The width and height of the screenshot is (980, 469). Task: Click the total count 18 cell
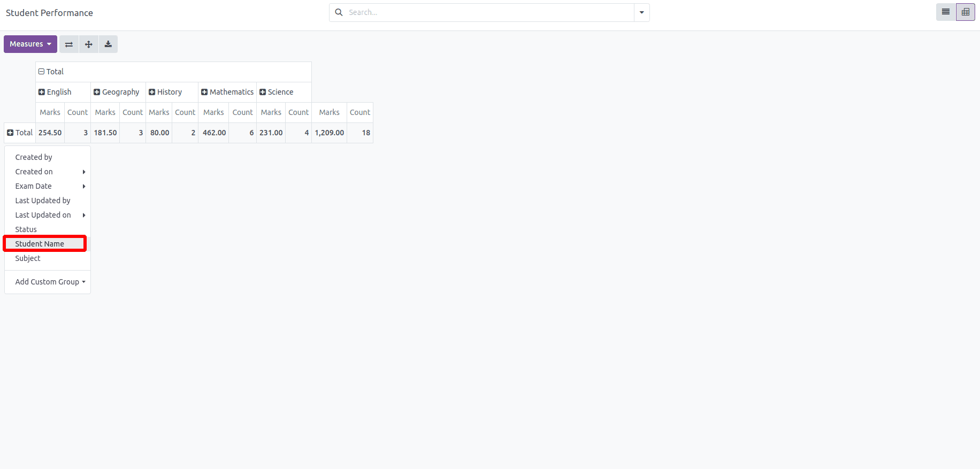coord(360,133)
